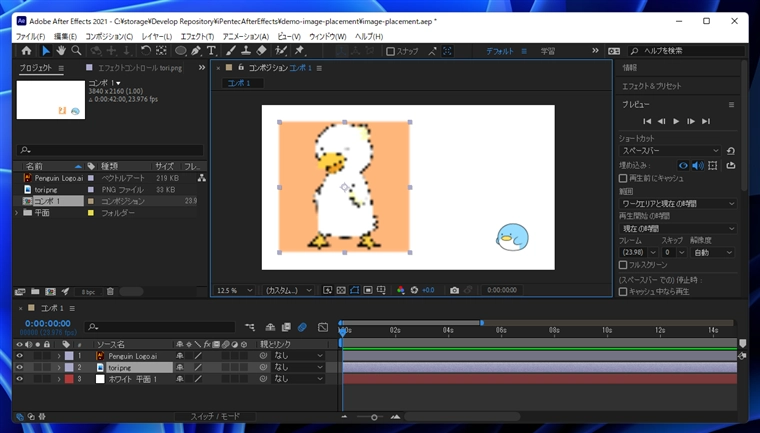Click the new composition icon in Project panel
The width and height of the screenshot is (760, 433).
coord(50,291)
